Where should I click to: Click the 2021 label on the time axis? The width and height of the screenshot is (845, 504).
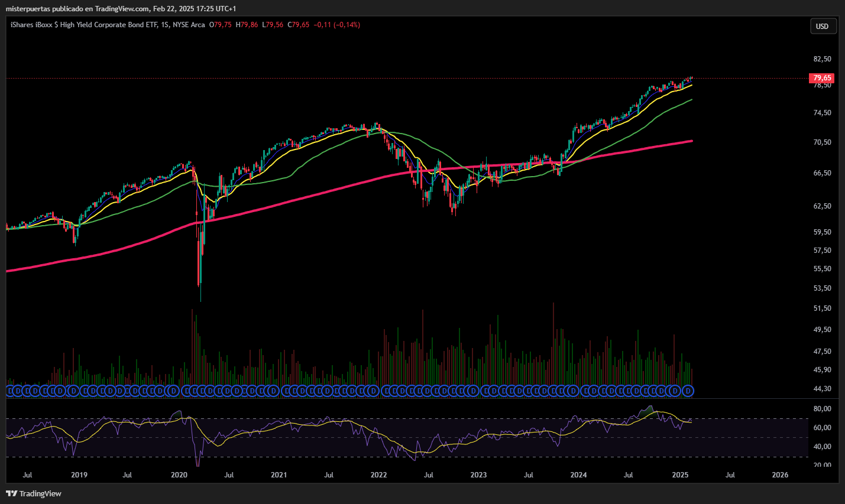click(279, 475)
